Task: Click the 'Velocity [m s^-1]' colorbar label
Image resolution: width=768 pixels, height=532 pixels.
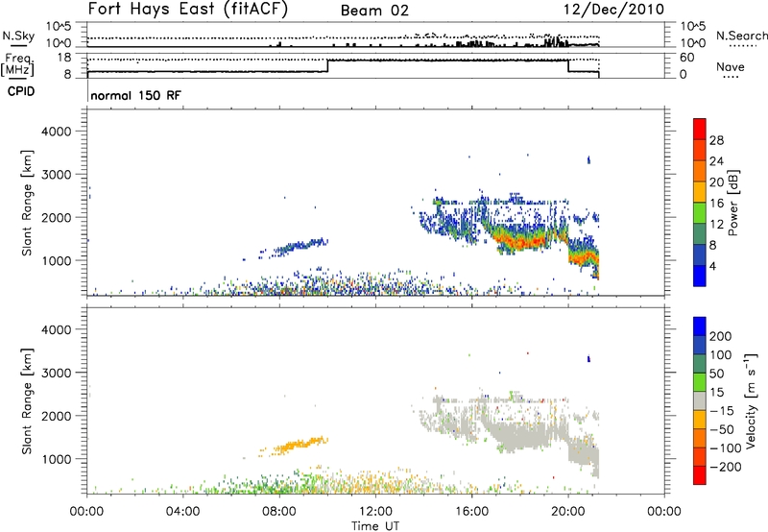Action: click(752, 400)
